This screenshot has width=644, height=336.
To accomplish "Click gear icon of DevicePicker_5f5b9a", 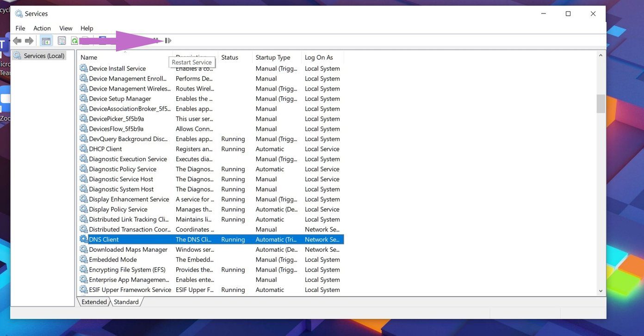I will (x=83, y=119).
